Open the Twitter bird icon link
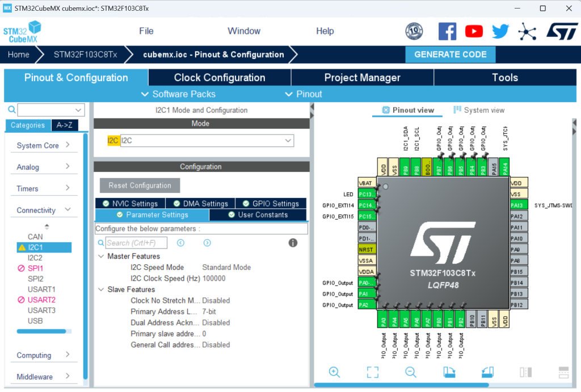This screenshot has height=392, width=581. pyautogui.click(x=500, y=31)
